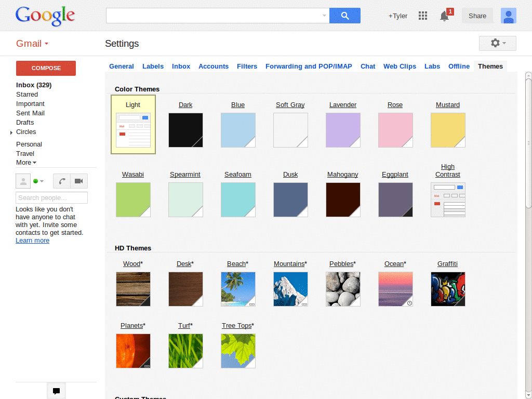Choose the Seafoam theme swatch
Image resolution: width=532 pixels, height=399 pixels.
238,200
